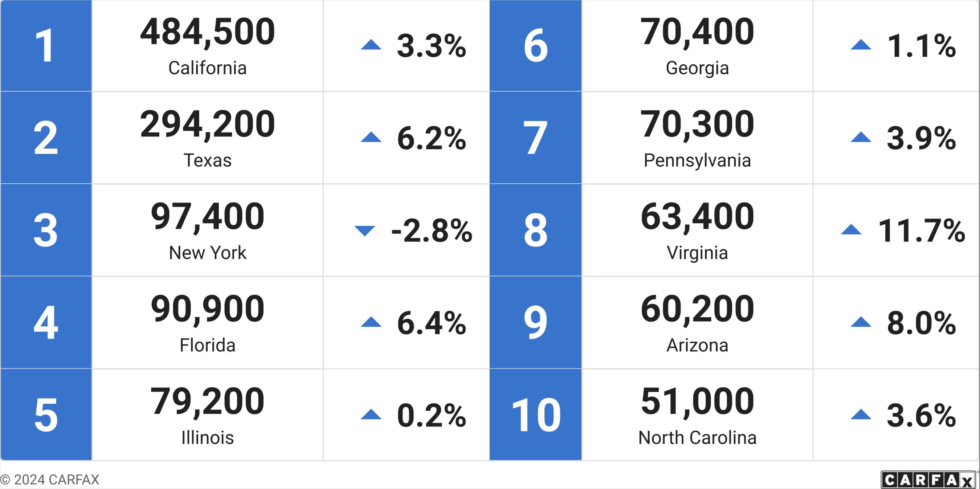Screen dimensions: 980x489
Task: Click the up arrow beside Pennsylvania 3.9%
Action: 861,137
